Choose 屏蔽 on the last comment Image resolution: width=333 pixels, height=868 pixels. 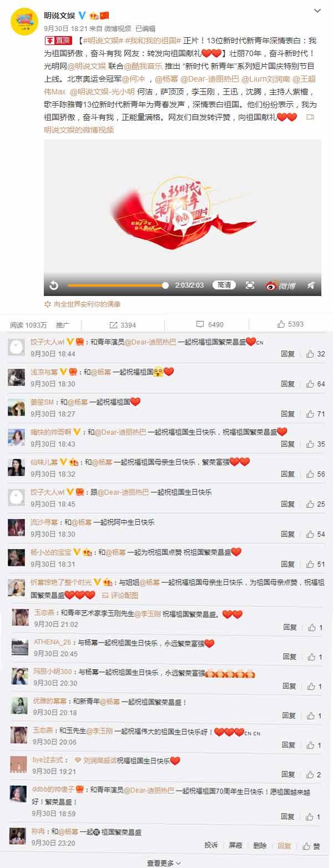pyautogui.click(x=235, y=845)
